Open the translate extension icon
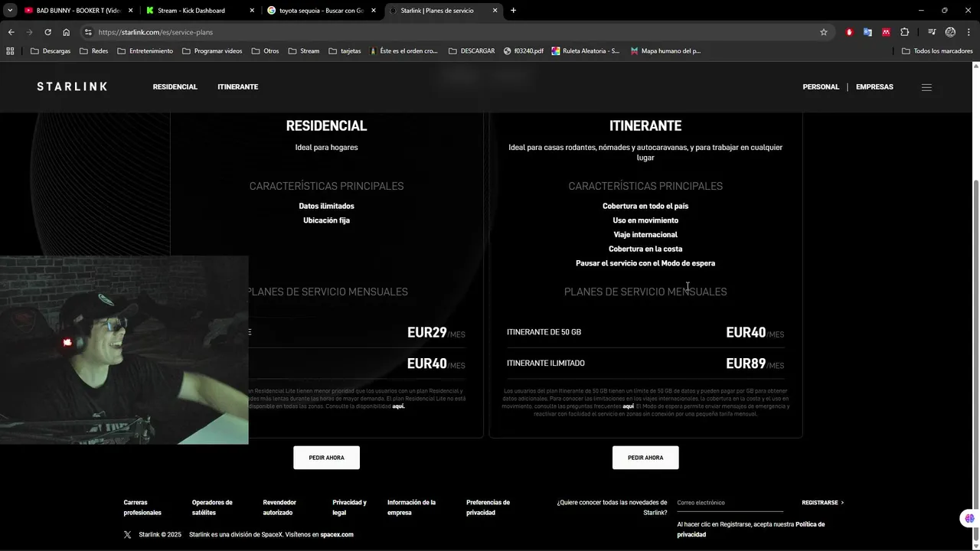The image size is (980, 551). [867, 32]
